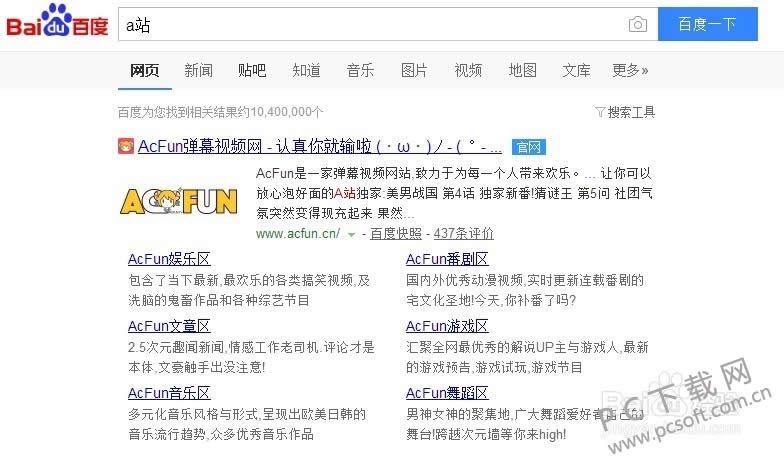Image resolution: width=784 pixels, height=456 pixels.
Task: Open the 视频 tab
Action: tap(468, 70)
